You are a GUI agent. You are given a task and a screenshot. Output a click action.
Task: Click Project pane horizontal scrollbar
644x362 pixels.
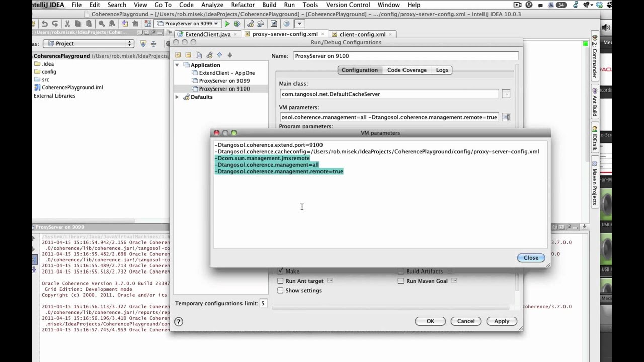point(84,220)
